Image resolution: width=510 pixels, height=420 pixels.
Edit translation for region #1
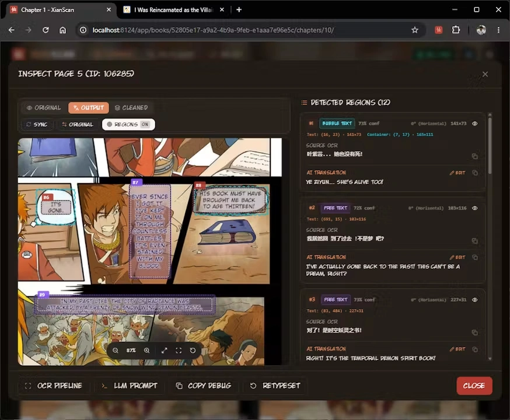pyautogui.click(x=457, y=173)
